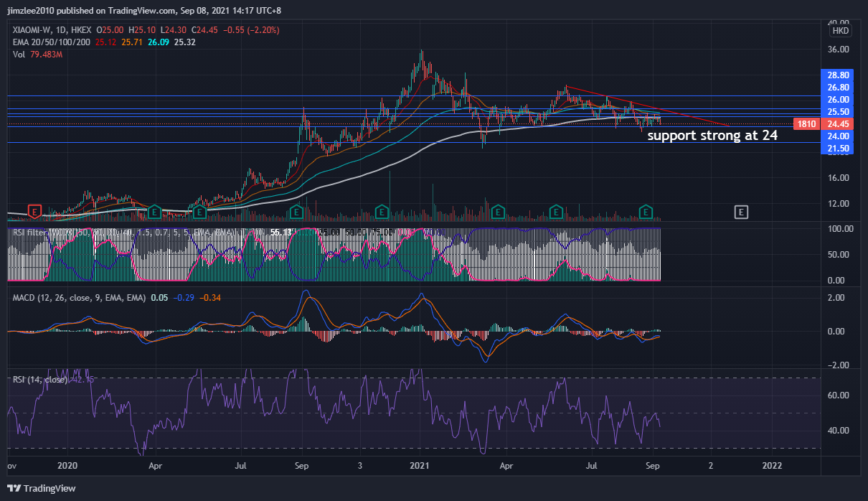Screen dimensions: 868x501
Task: Select the MACD (12, 26, close, 9) legend
Action: point(79,297)
